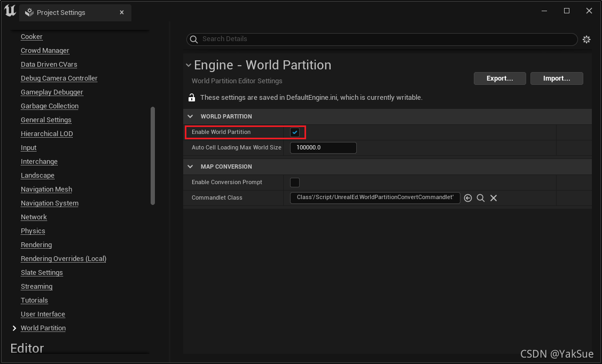Open Garbage Collection settings

point(50,106)
